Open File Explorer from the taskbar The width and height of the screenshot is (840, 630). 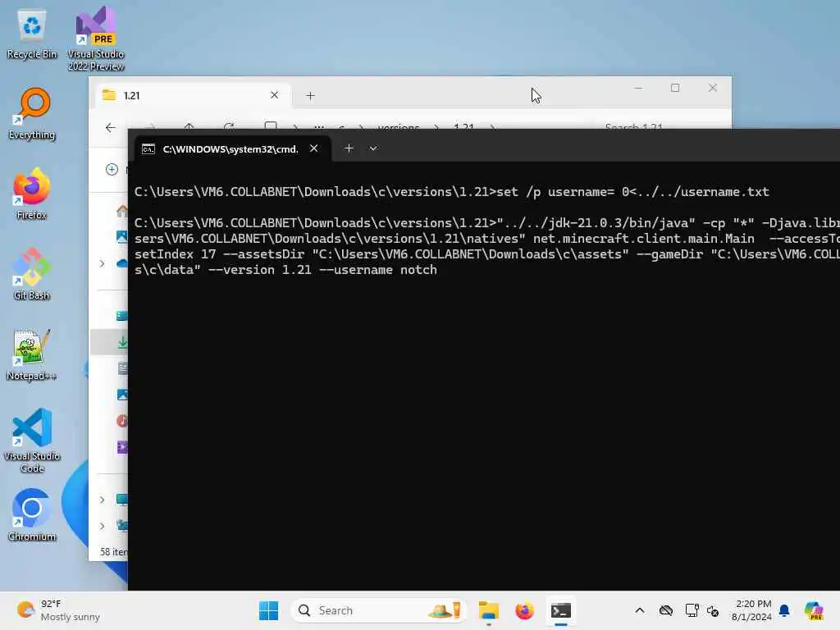(489, 610)
